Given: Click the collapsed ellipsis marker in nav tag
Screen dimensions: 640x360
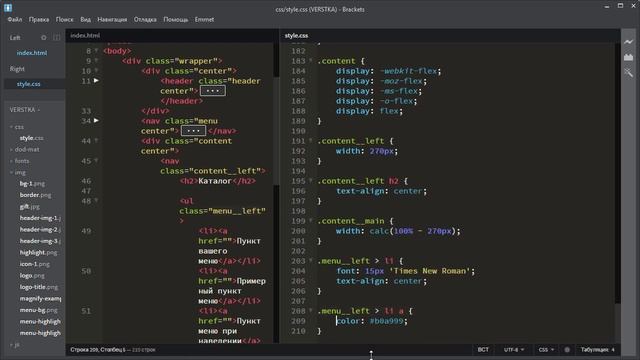Looking at the screenshot, I should (193, 131).
